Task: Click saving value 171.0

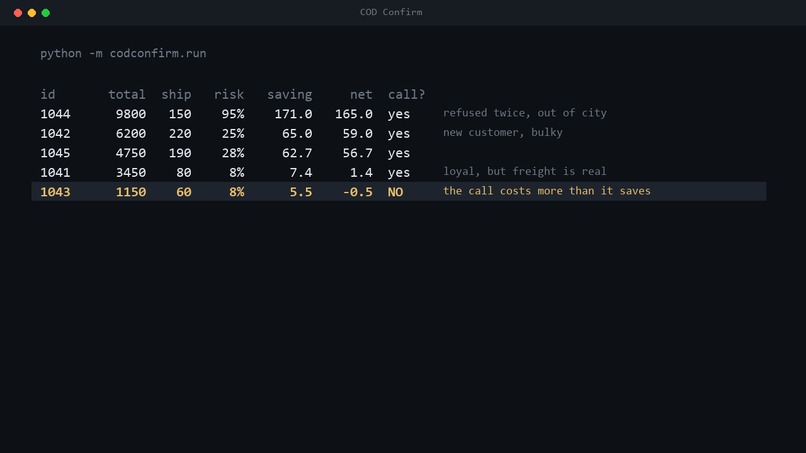Action: [294, 114]
